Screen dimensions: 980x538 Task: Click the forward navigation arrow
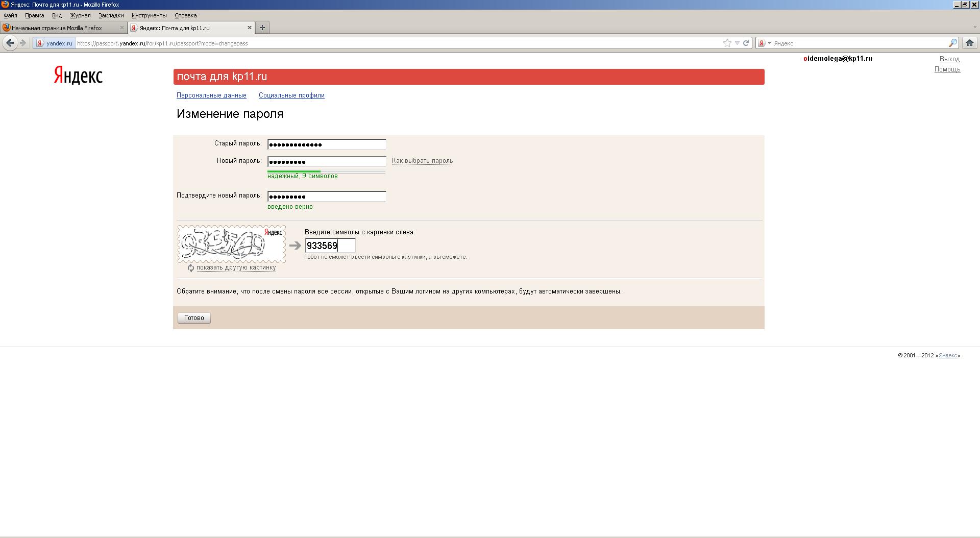[x=23, y=43]
